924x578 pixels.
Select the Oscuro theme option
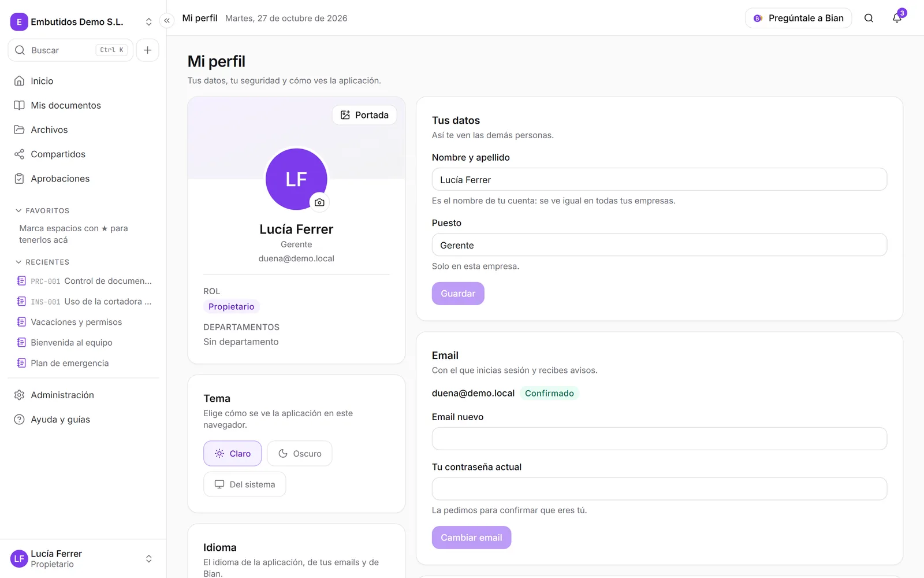point(300,454)
